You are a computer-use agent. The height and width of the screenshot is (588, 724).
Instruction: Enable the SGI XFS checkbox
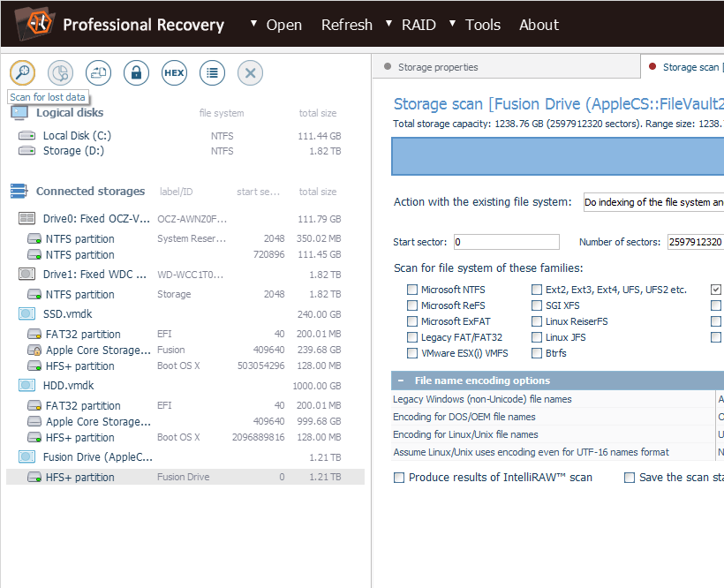(x=537, y=305)
